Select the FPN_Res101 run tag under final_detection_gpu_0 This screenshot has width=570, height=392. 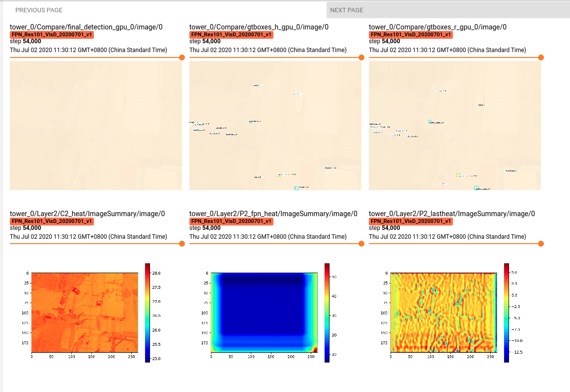point(51,34)
